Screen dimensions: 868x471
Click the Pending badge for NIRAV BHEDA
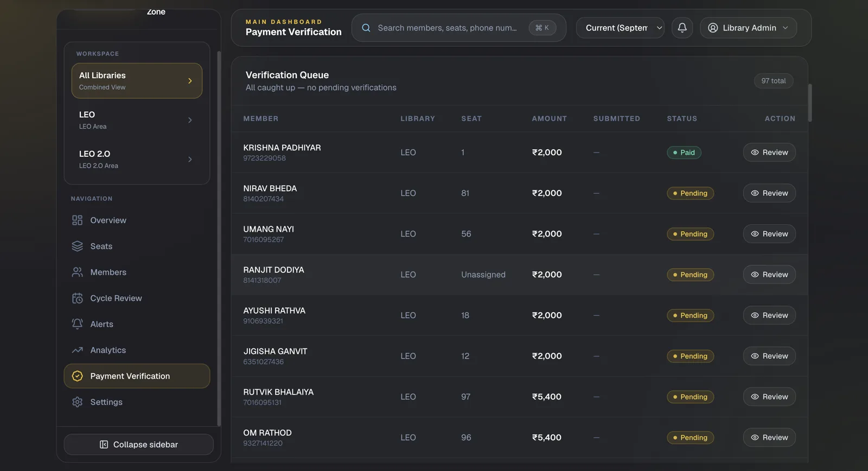[690, 193]
